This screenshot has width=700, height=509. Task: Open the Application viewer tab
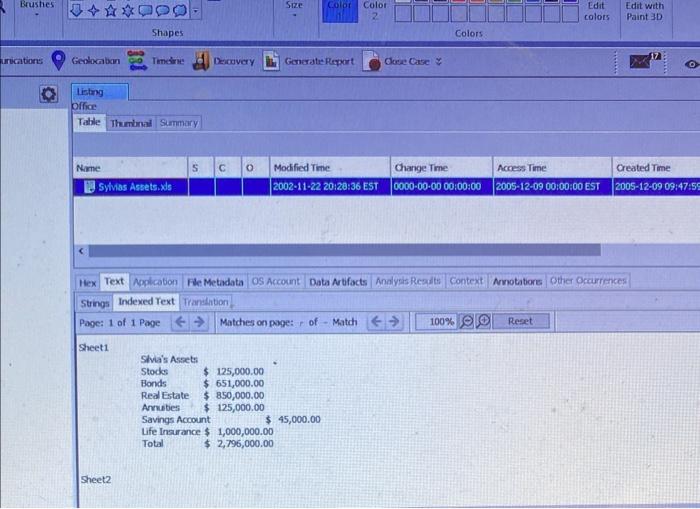(x=155, y=282)
